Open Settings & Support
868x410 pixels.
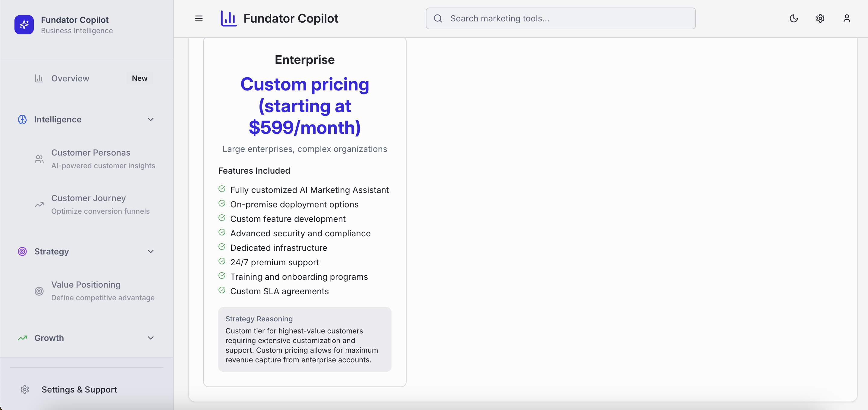point(79,389)
